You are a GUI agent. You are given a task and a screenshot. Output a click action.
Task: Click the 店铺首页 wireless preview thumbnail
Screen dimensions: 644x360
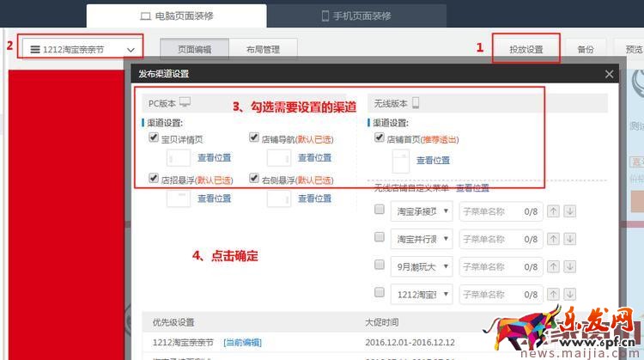tap(401, 160)
